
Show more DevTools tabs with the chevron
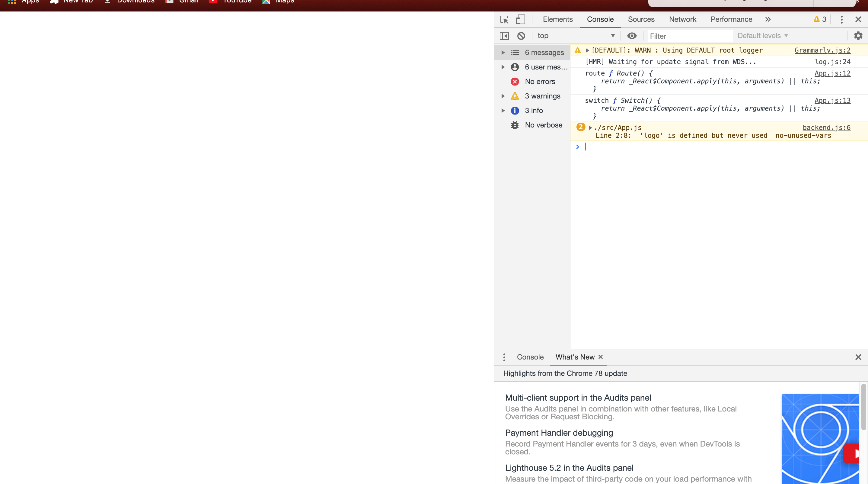[768, 20]
